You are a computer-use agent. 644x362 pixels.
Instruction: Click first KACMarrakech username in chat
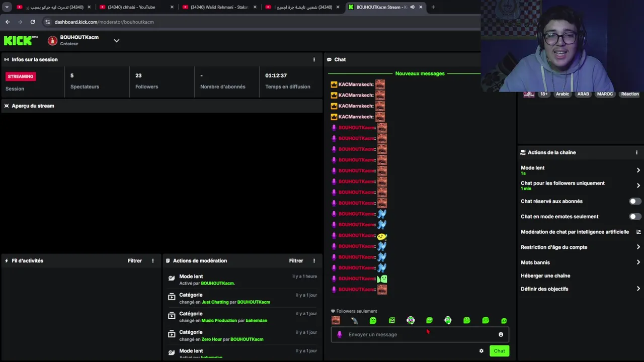(355, 84)
